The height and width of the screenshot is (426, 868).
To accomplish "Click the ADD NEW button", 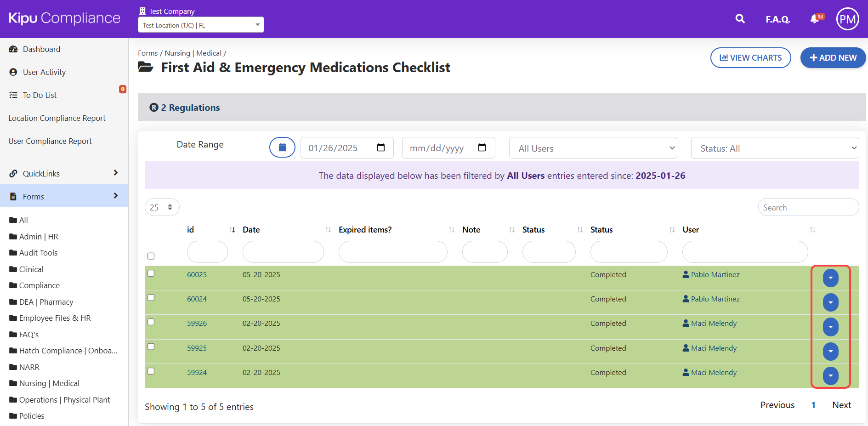I will click(x=833, y=57).
